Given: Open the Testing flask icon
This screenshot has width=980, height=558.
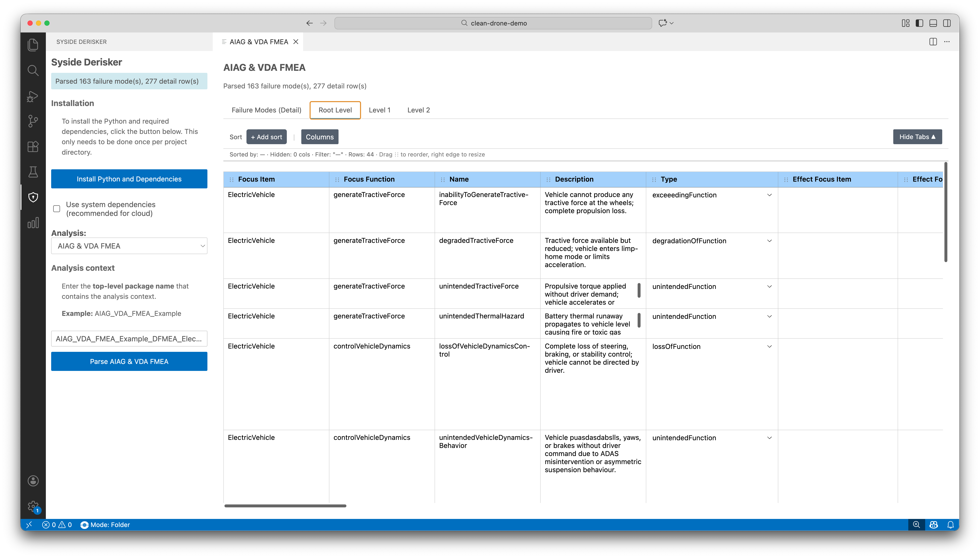Looking at the screenshot, I should (33, 172).
